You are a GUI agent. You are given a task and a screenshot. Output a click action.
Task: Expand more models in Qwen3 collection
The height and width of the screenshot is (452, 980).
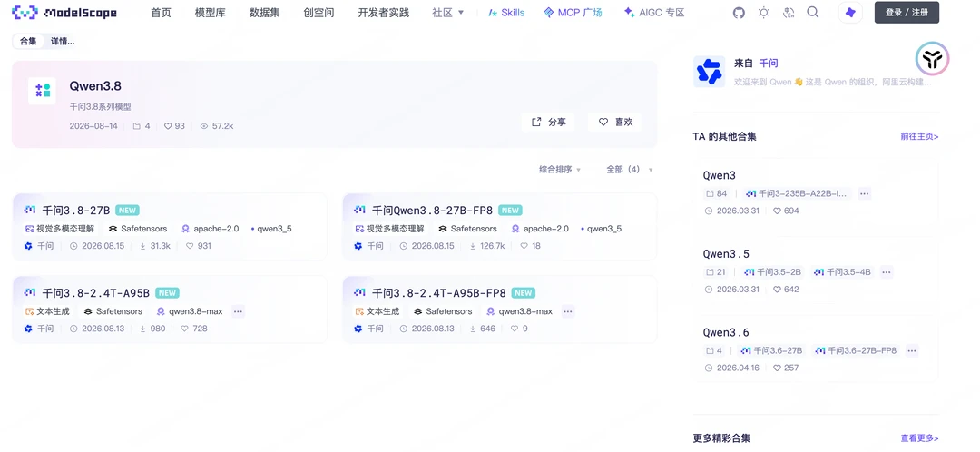[x=865, y=194]
